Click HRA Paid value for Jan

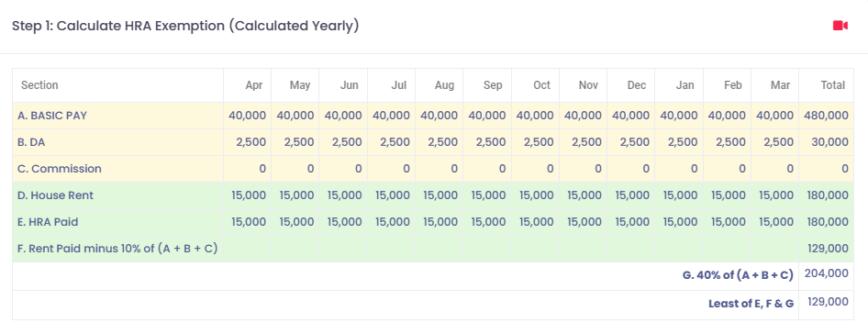click(x=679, y=222)
